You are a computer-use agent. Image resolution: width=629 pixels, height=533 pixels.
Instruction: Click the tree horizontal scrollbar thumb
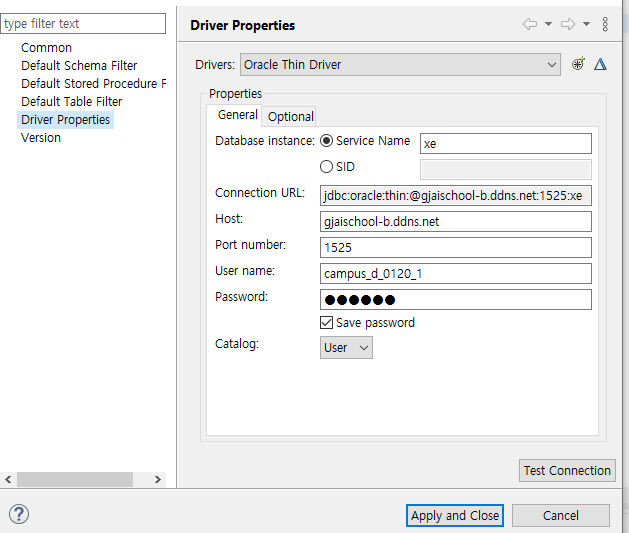coord(75,479)
